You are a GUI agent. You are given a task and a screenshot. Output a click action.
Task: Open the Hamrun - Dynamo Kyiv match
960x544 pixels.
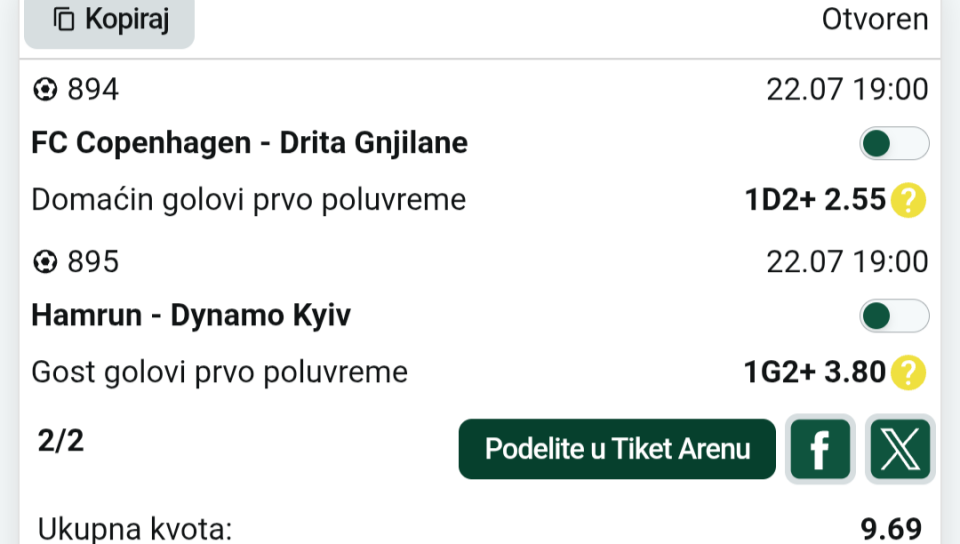tap(191, 316)
